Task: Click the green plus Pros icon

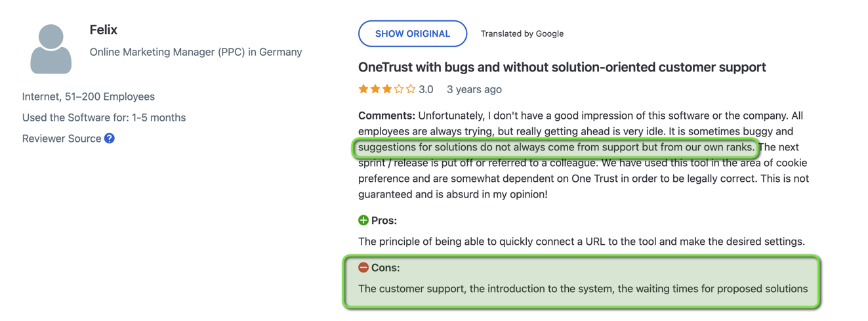Action: tap(363, 221)
